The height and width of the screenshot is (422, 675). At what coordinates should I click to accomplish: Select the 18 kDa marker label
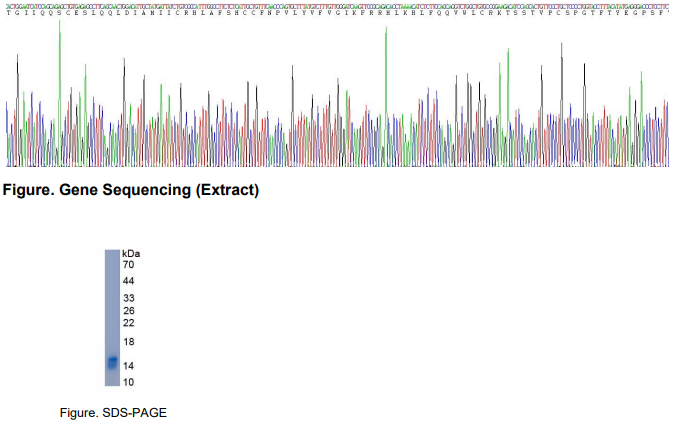point(128,342)
